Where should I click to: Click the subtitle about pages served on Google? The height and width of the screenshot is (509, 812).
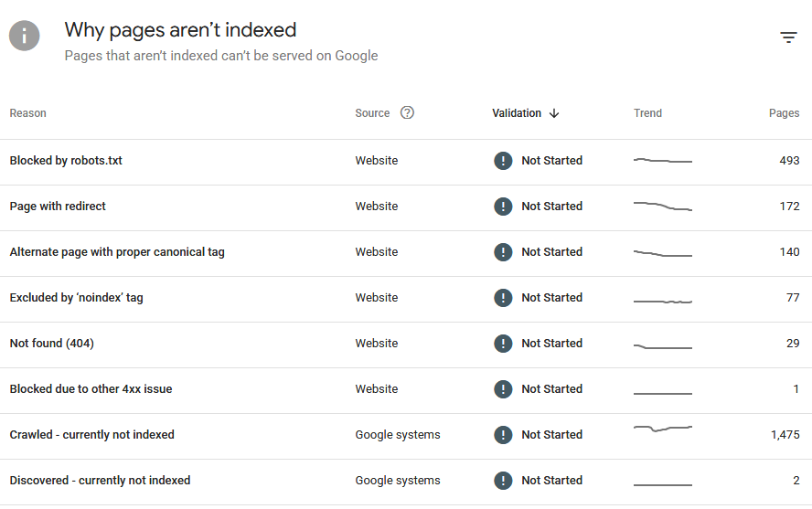pos(221,56)
